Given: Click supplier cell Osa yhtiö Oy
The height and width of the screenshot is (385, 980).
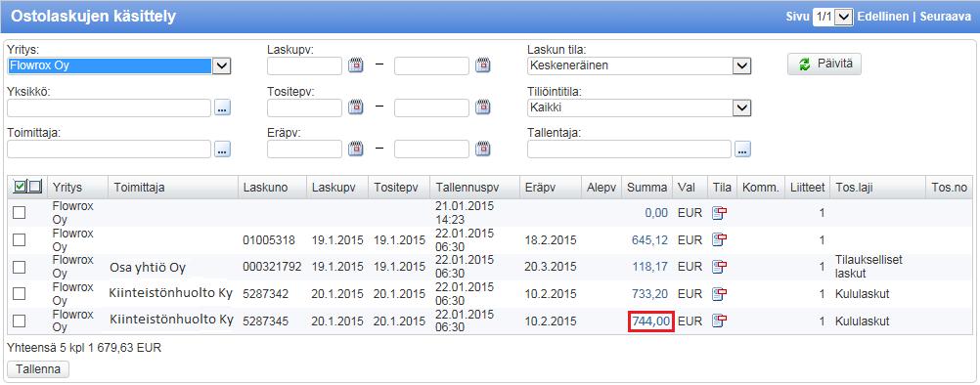Looking at the screenshot, I should [148, 268].
